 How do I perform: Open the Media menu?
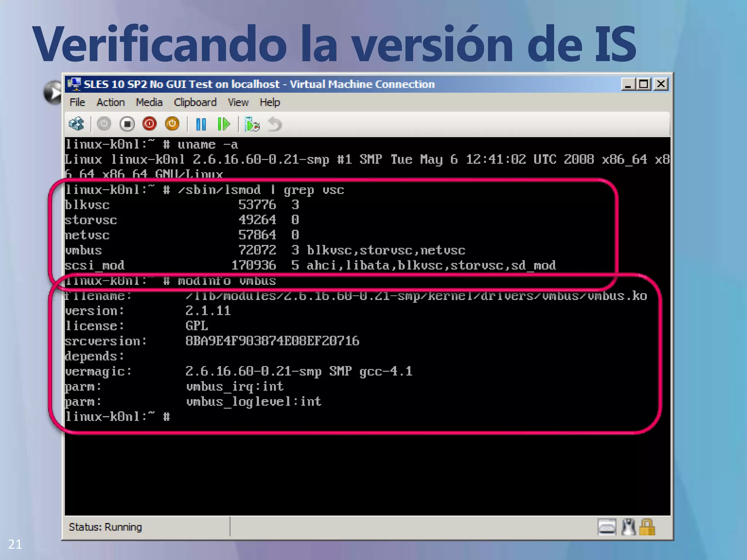coord(149,102)
